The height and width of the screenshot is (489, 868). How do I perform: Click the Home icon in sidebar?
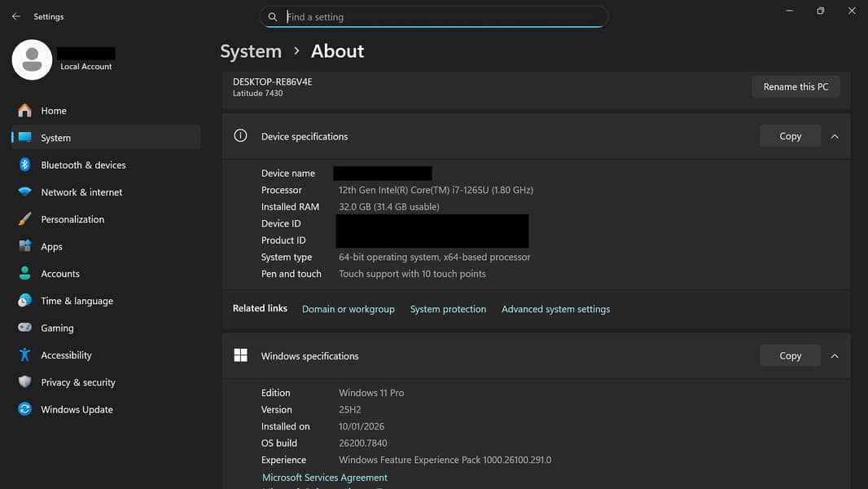[25, 111]
